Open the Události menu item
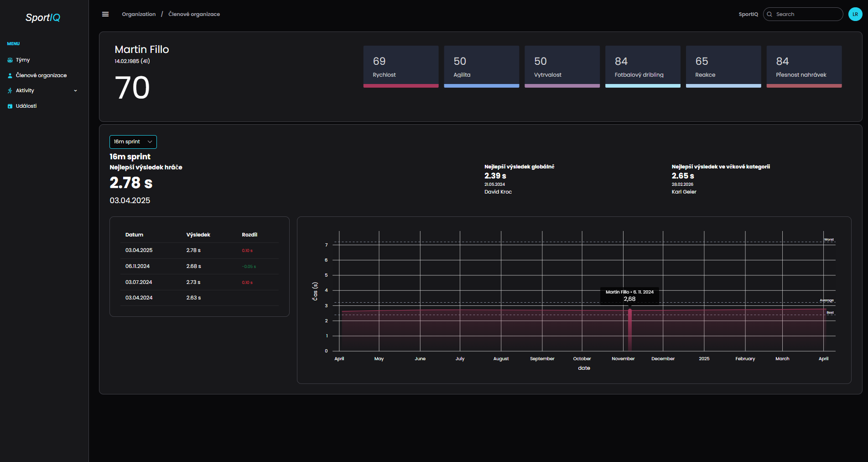 coord(26,106)
